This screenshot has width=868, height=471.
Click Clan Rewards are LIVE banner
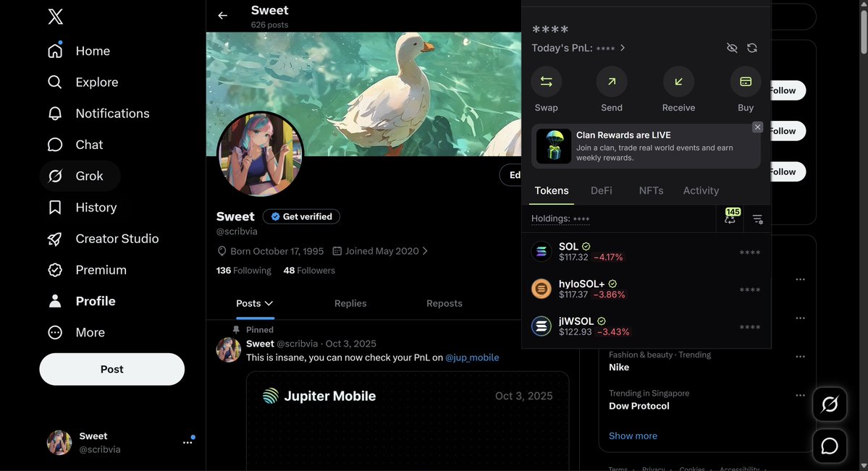coord(646,146)
